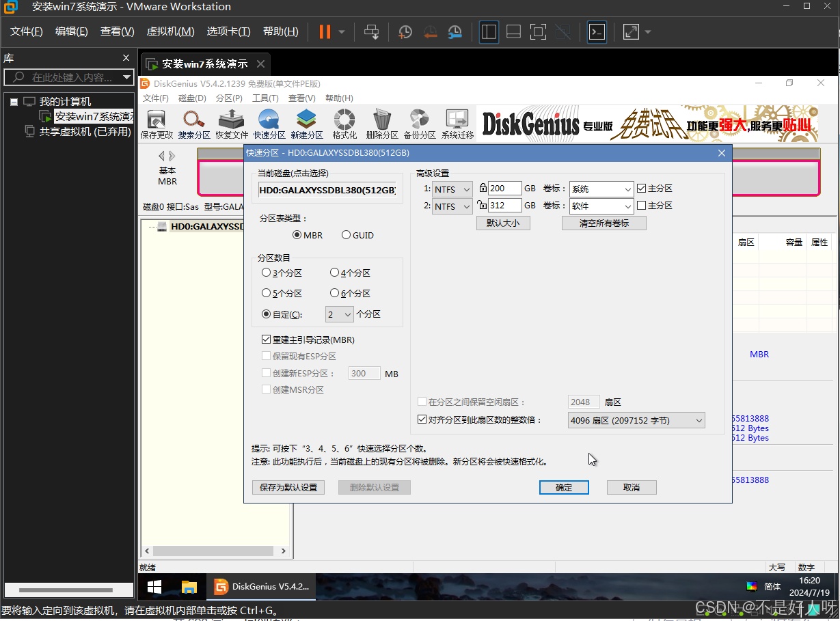Click the 格式化 toolbar icon
840x621 pixels.
[x=344, y=119]
